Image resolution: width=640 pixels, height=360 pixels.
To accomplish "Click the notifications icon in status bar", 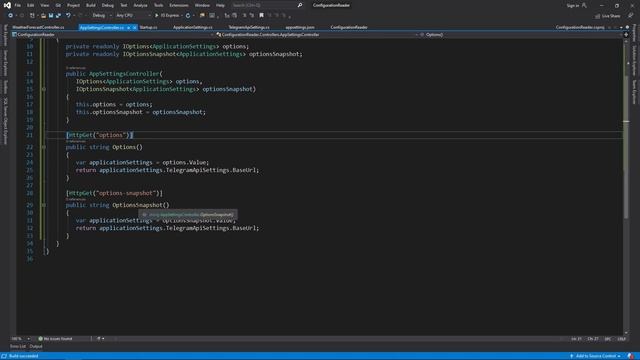I will tap(631, 356).
